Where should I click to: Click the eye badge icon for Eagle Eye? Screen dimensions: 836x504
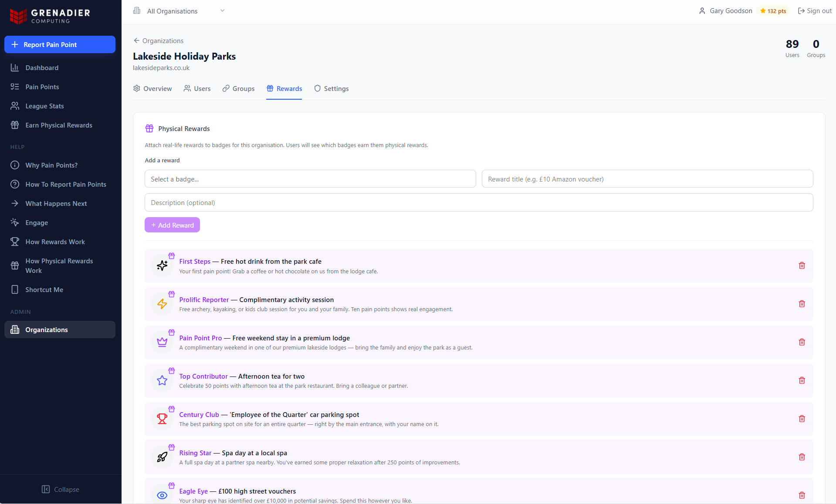point(162,495)
